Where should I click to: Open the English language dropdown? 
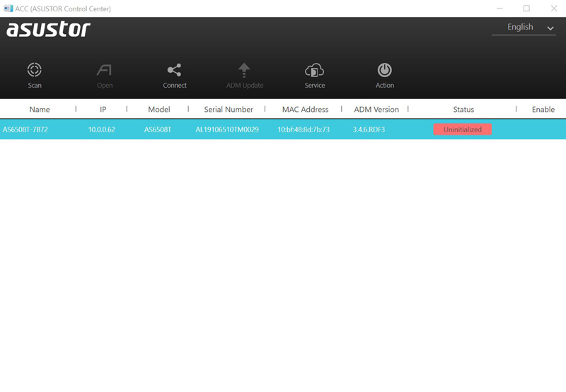coord(524,28)
